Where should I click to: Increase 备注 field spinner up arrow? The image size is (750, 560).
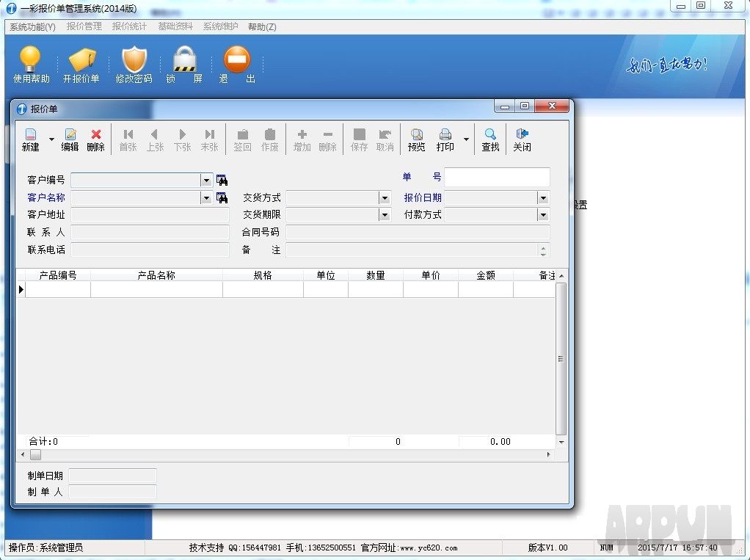543,247
